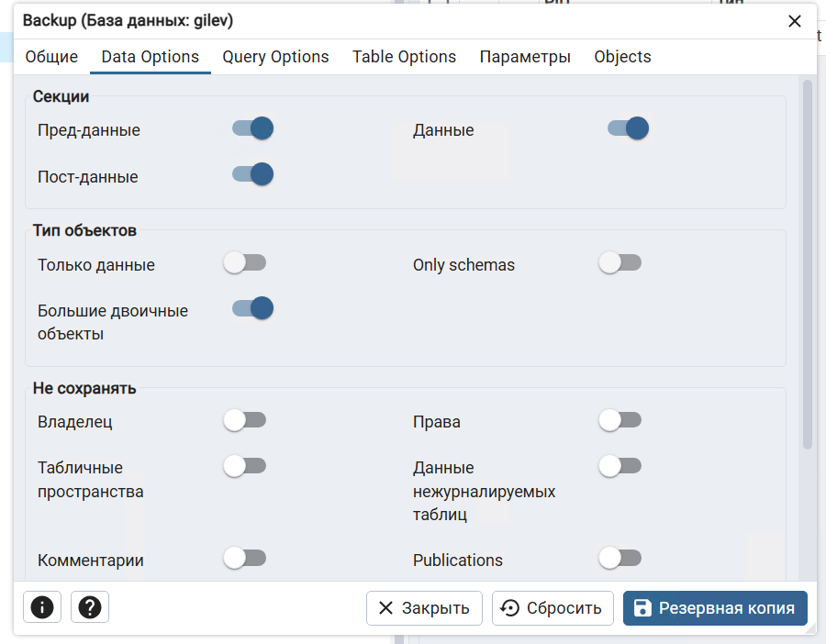This screenshot has width=826, height=644.
Task: Open the Query Options tab
Action: click(x=275, y=57)
